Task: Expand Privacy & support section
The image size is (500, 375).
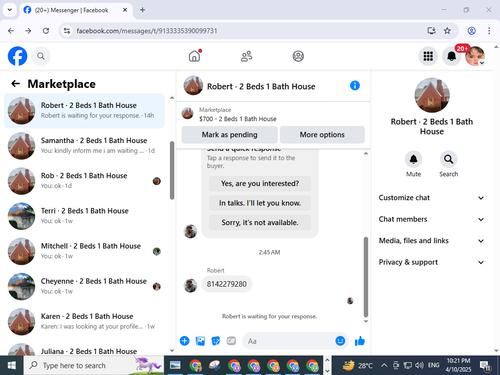Action: pos(431,262)
